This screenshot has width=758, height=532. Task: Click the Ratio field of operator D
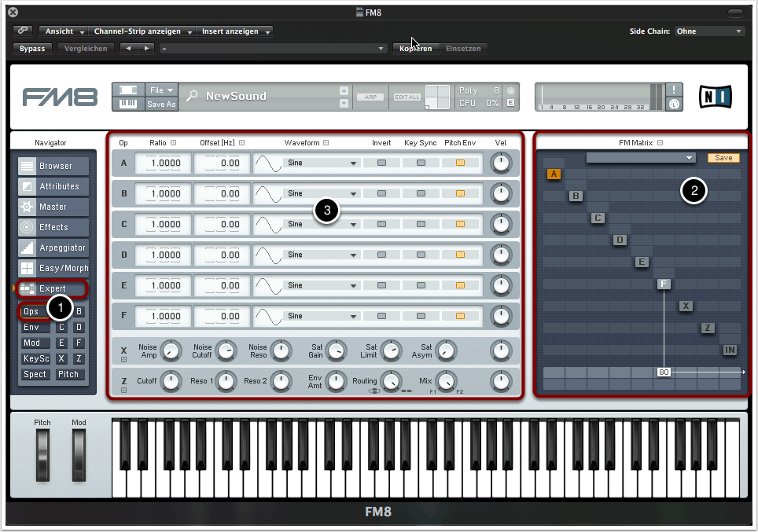tap(163, 255)
